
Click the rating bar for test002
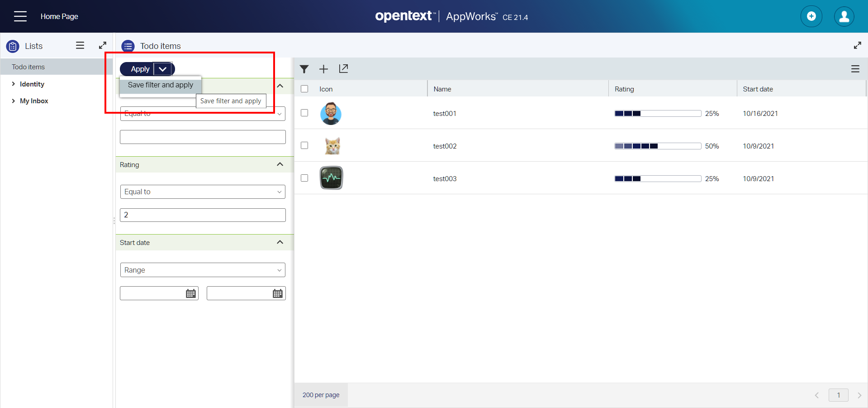click(x=657, y=146)
